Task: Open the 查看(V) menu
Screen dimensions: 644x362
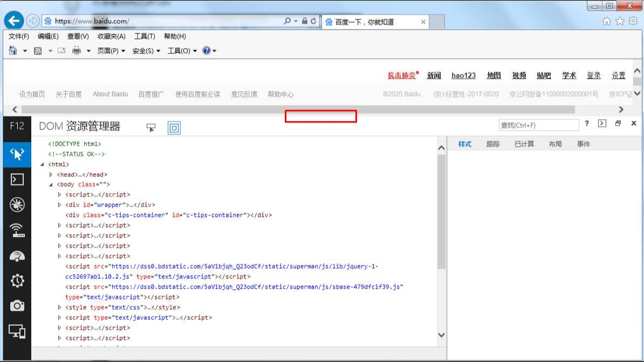Action: [x=77, y=36]
